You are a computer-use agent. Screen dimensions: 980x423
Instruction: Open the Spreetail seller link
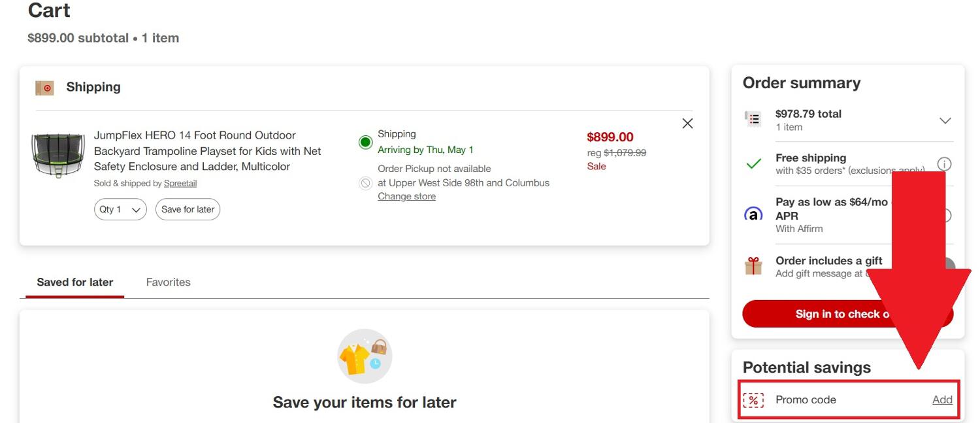(180, 184)
